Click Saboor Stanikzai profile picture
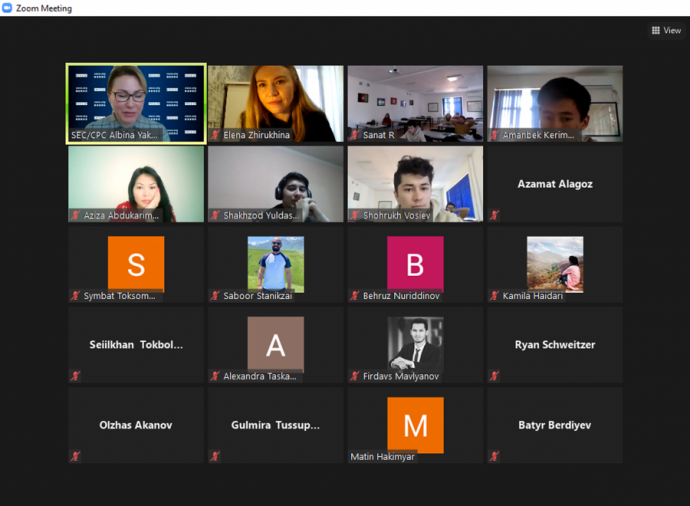Image resolution: width=690 pixels, height=506 pixels. click(276, 264)
